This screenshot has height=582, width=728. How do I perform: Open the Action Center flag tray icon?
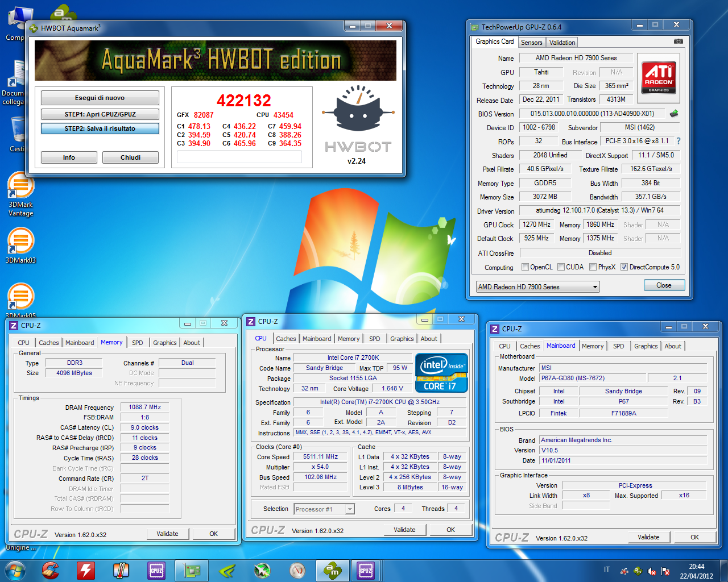(665, 571)
